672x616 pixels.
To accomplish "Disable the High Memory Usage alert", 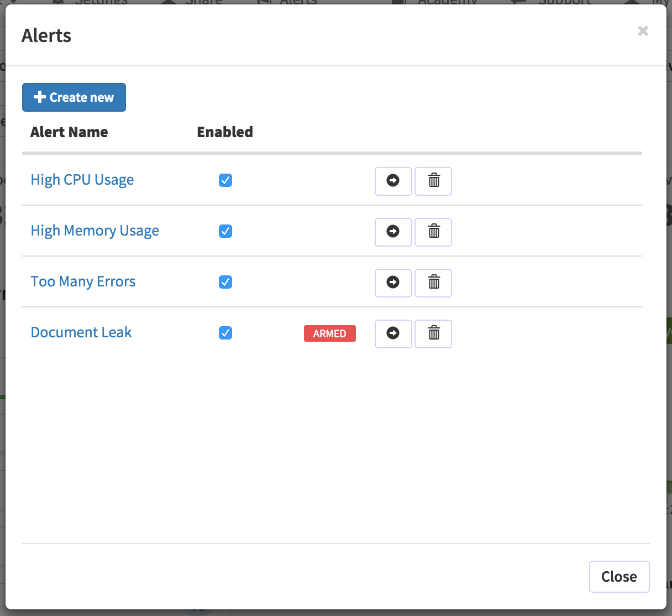I will [225, 231].
